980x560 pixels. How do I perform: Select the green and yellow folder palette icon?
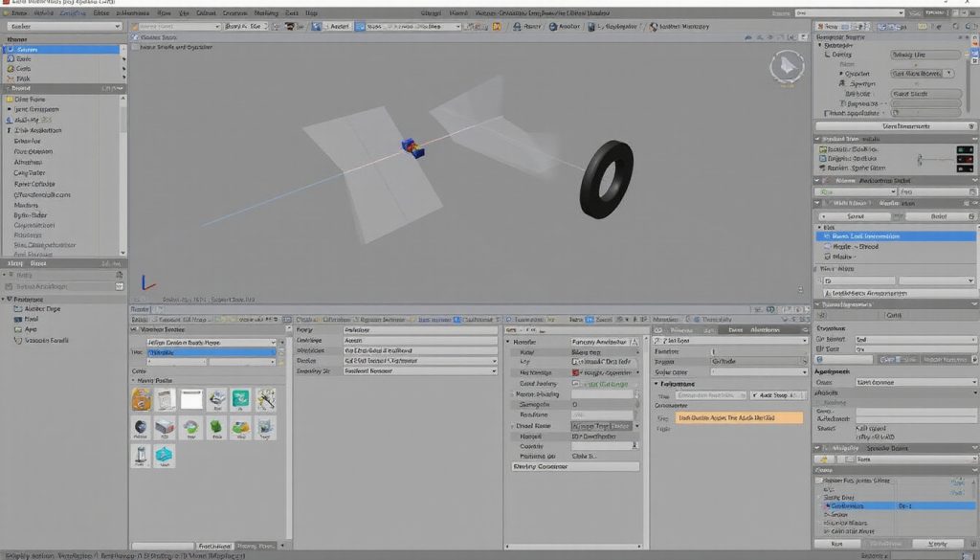tap(240, 428)
